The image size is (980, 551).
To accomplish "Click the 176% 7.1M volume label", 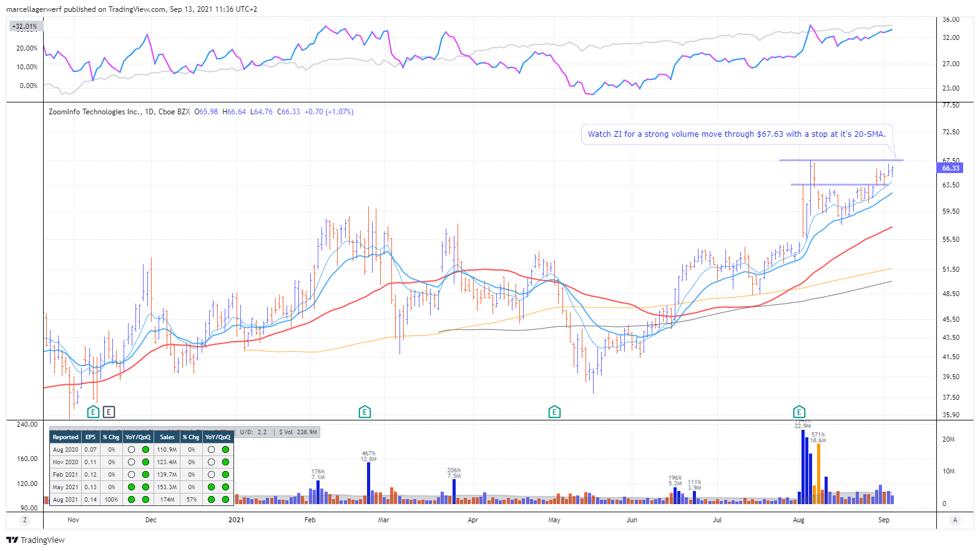I will pos(318,474).
